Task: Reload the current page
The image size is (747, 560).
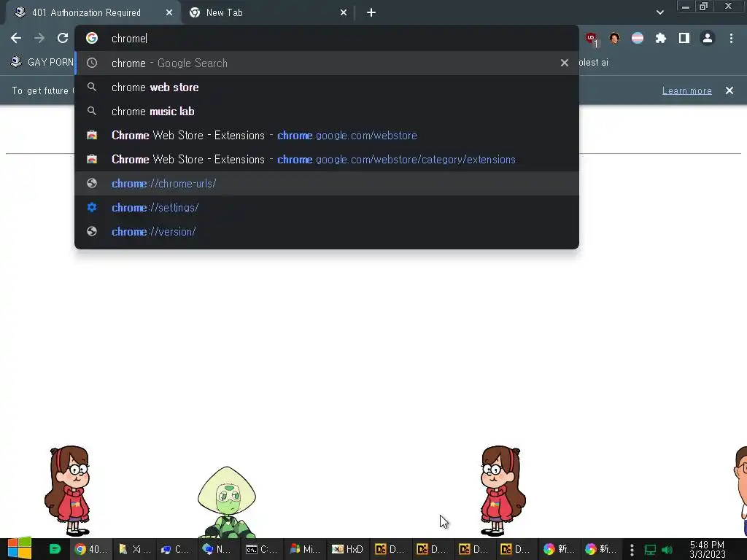Action: [63, 38]
